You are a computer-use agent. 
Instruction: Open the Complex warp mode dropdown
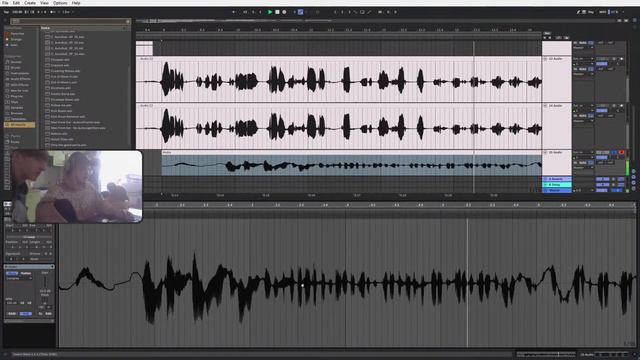tap(18, 278)
